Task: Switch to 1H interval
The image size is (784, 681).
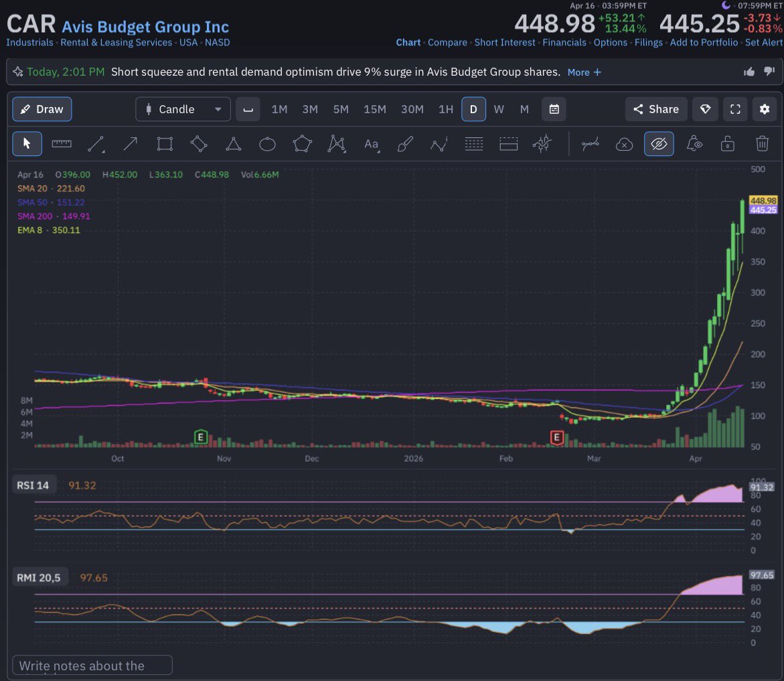Action: click(x=445, y=109)
